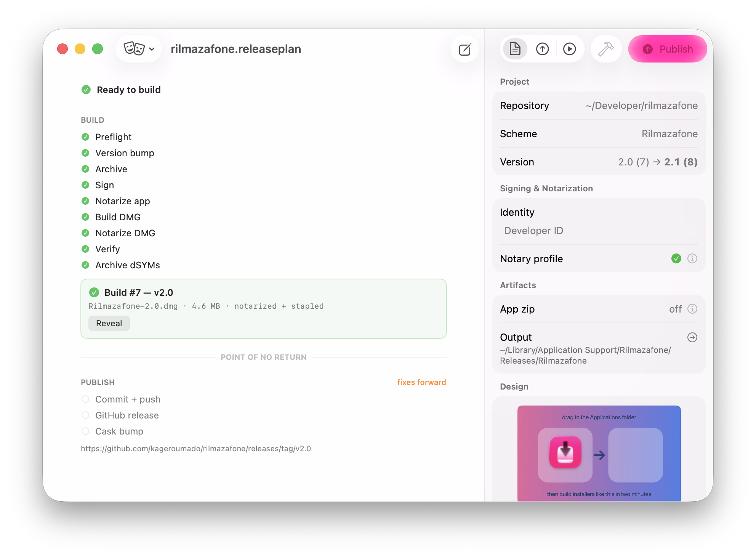Click the pink app icon in design preview

click(x=565, y=452)
